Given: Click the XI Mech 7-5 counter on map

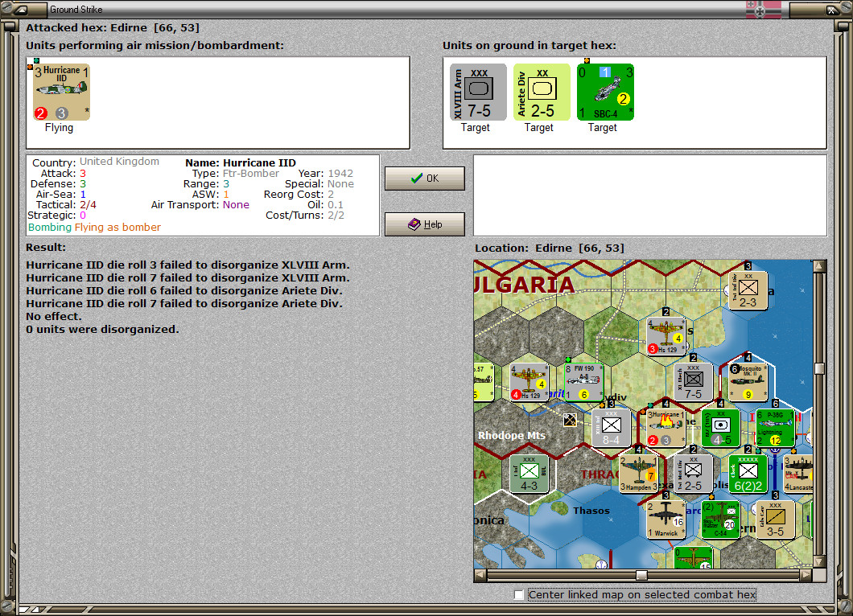Looking at the screenshot, I should [x=693, y=382].
